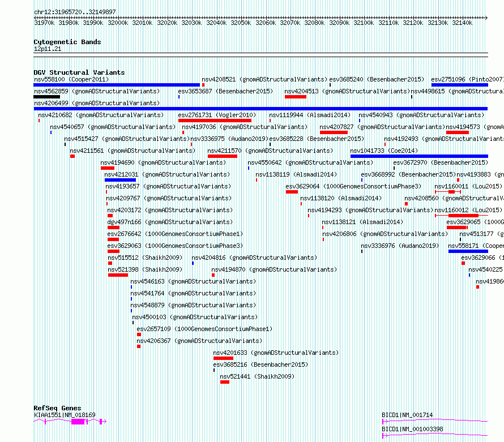Screen dimensions: 504x442
Task: Open nsv4206806 gnomAD variant label
Action: pyautogui.click(x=385, y=234)
